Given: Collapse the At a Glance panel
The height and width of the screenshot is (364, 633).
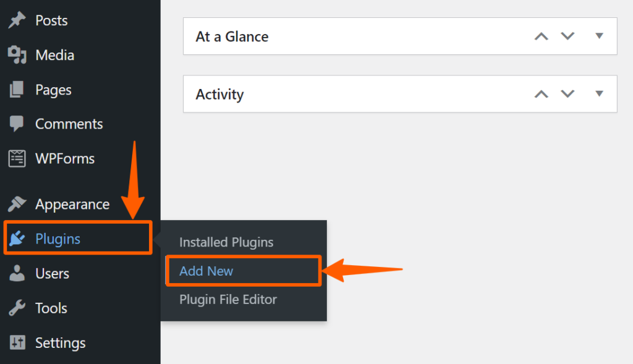Looking at the screenshot, I should click(x=600, y=36).
